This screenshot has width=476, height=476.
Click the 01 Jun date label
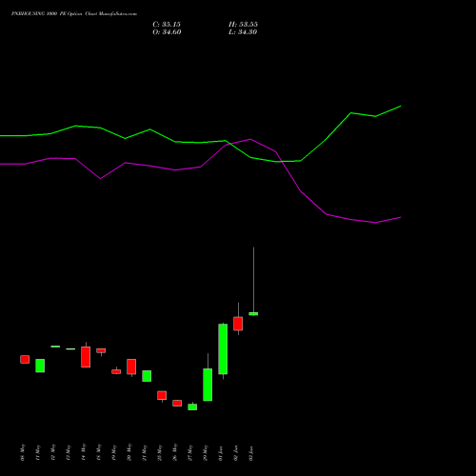[221, 453]
